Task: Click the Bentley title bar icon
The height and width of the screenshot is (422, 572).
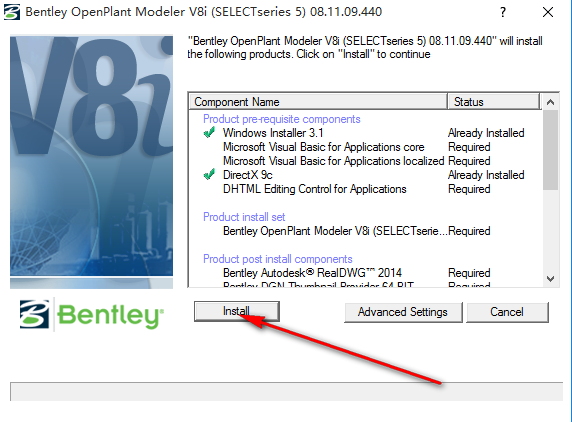Action: pyautogui.click(x=11, y=12)
